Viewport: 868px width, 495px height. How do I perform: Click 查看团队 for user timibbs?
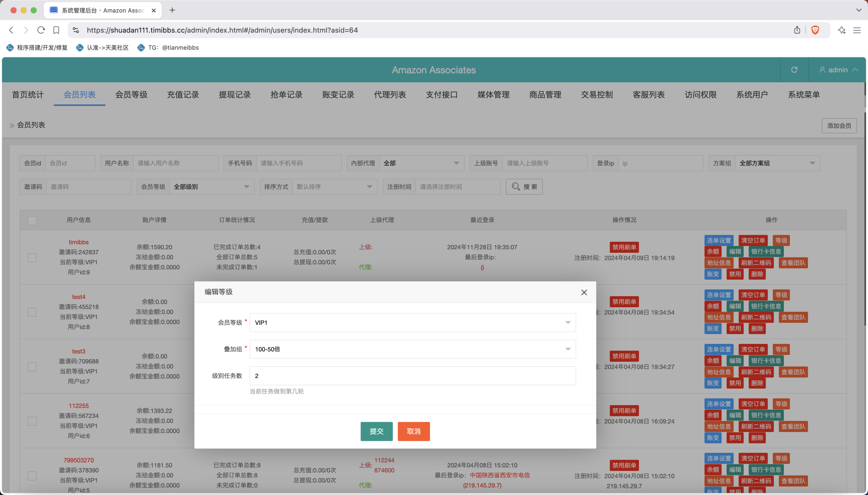click(x=793, y=263)
